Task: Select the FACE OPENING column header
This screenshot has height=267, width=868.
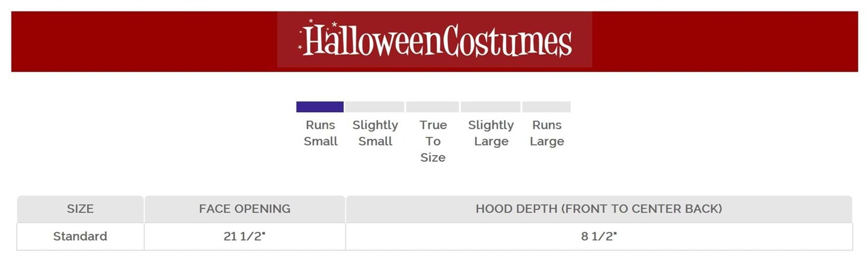Action: tap(245, 209)
